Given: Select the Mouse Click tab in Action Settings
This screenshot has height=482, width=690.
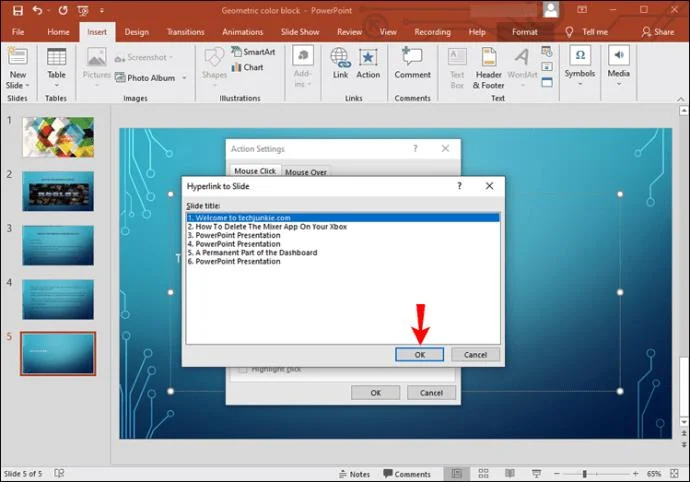Looking at the screenshot, I should [x=255, y=171].
